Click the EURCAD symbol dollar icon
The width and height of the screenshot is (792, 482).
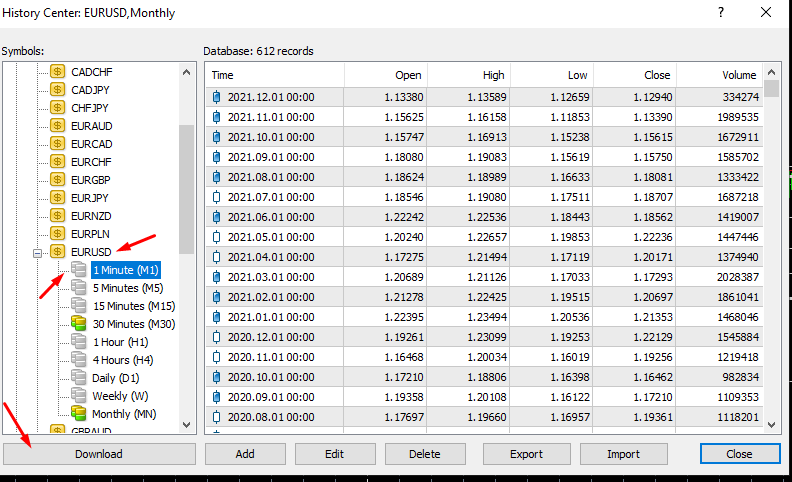point(58,143)
